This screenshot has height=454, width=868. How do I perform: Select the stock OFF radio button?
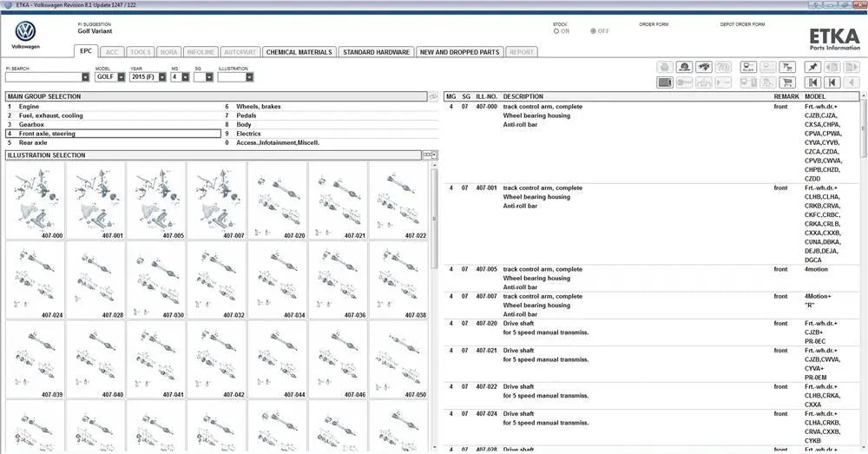pos(594,31)
